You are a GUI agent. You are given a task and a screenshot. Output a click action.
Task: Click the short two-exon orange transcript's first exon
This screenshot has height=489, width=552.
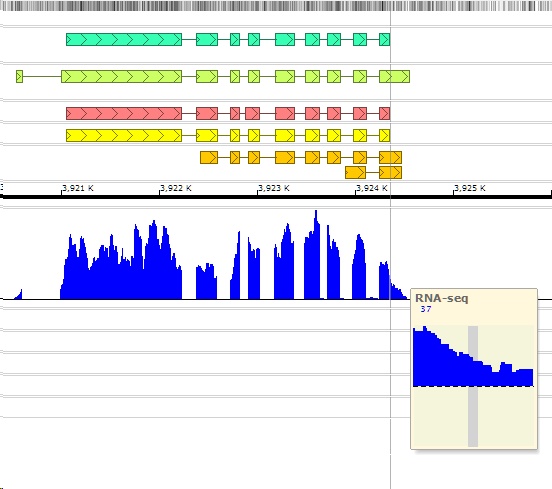356,173
